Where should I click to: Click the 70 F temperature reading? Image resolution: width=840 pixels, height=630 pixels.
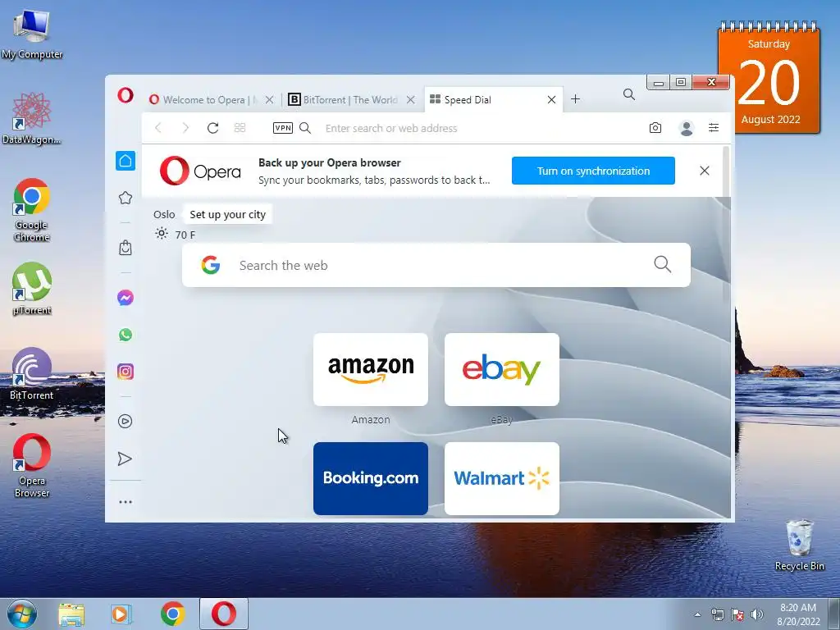point(185,235)
